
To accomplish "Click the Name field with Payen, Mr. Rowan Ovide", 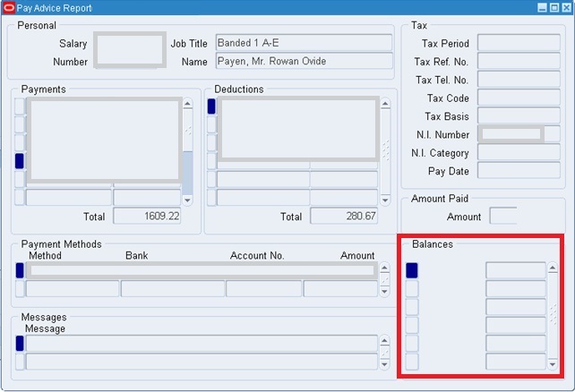I will (x=304, y=61).
